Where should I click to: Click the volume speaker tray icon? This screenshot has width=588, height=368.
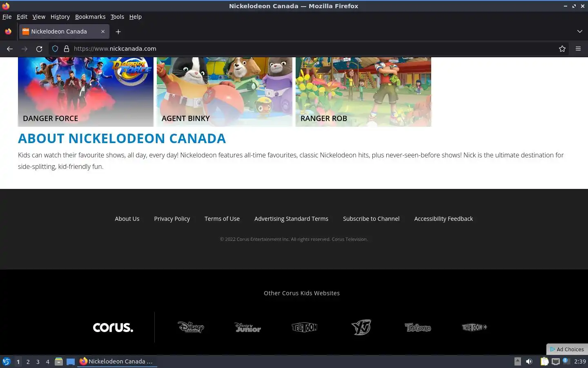coord(529,361)
